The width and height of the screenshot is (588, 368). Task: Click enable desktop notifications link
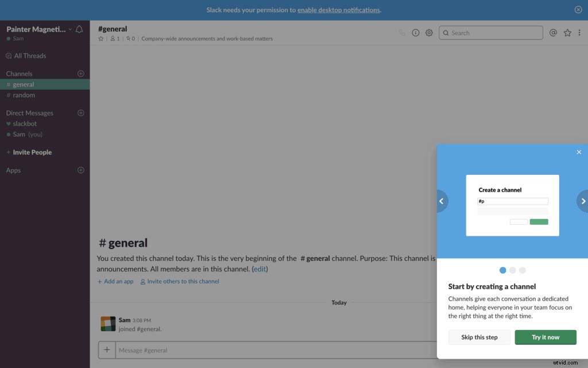[338, 10]
